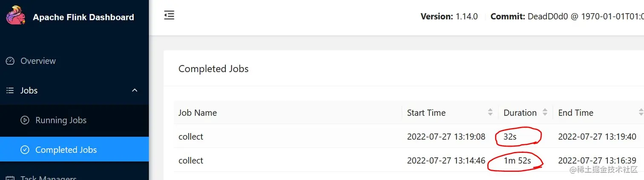Collapse sidebar with menu fold icon
Viewport: 644px width, 180px height.
pos(169,15)
